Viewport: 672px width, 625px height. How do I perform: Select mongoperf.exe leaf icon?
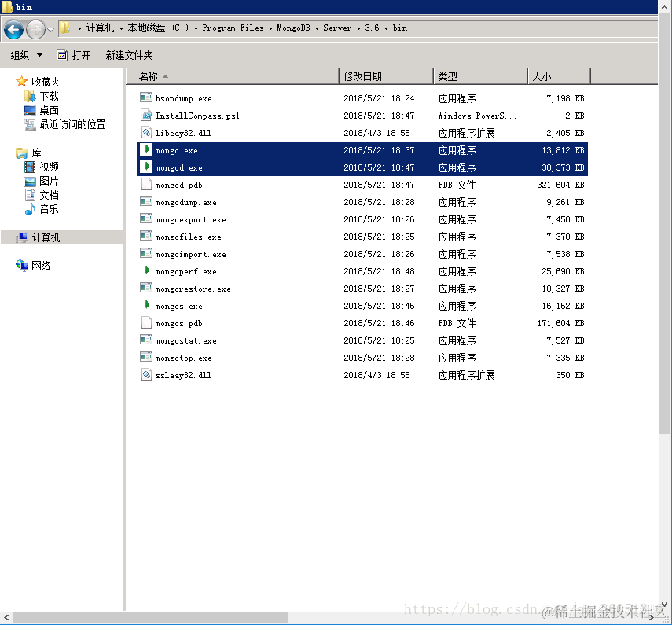(146, 270)
